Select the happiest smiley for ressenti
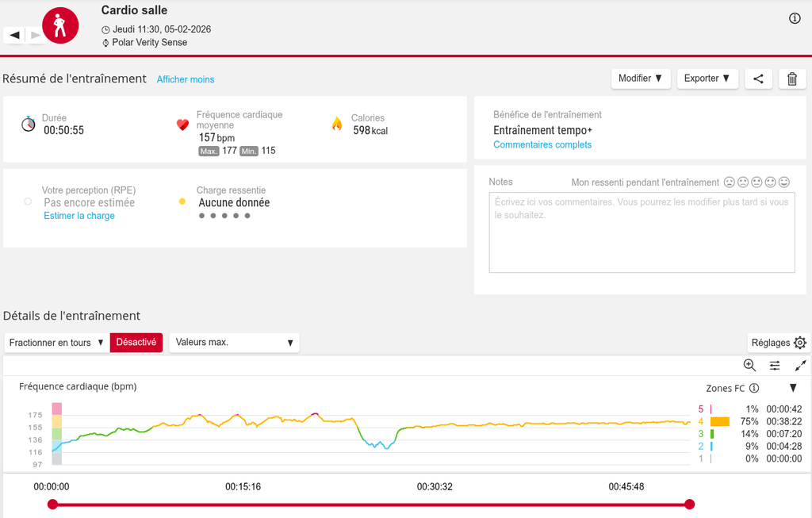 point(784,182)
